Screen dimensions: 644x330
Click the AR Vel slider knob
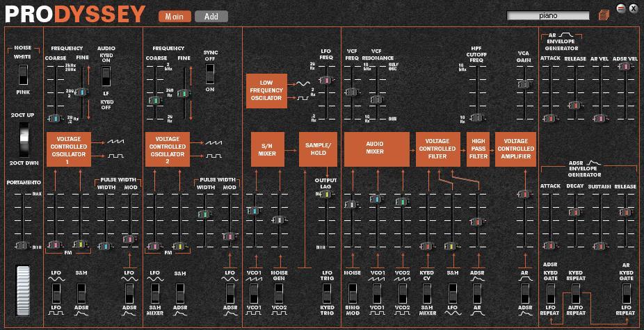click(x=600, y=119)
